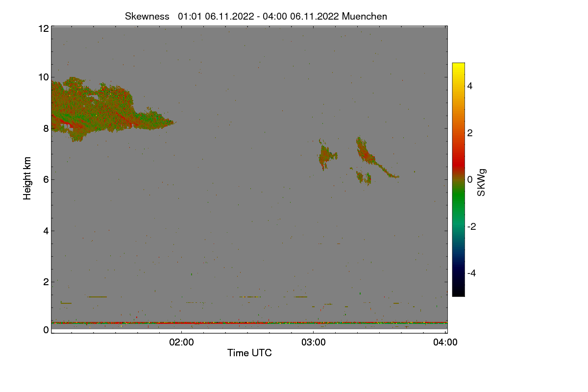Click the 04:00 time tick label
The width and height of the screenshot is (588, 392).
tap(445, 343)
